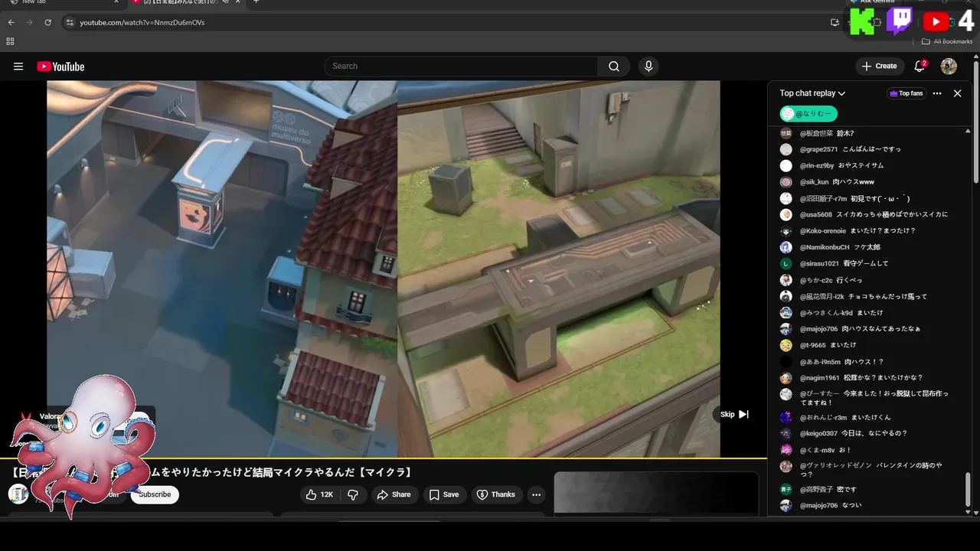Open account menu via profile avatar
980x551 pixels.
949,67
